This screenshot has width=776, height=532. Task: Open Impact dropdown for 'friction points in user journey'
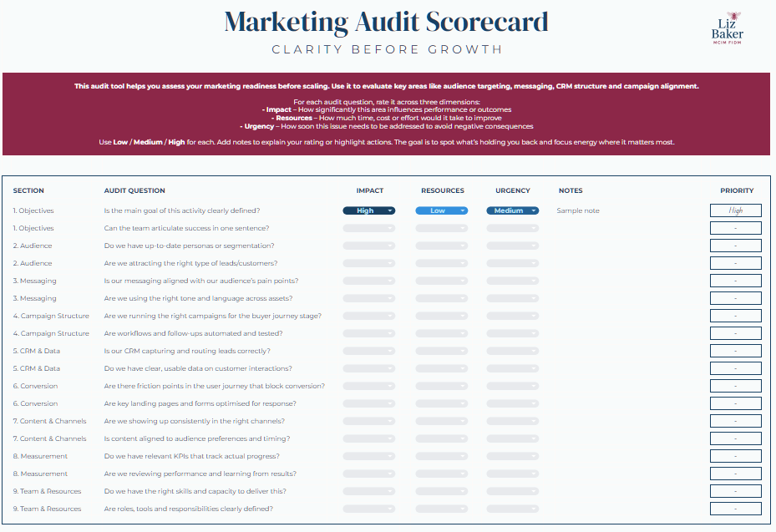368,386
